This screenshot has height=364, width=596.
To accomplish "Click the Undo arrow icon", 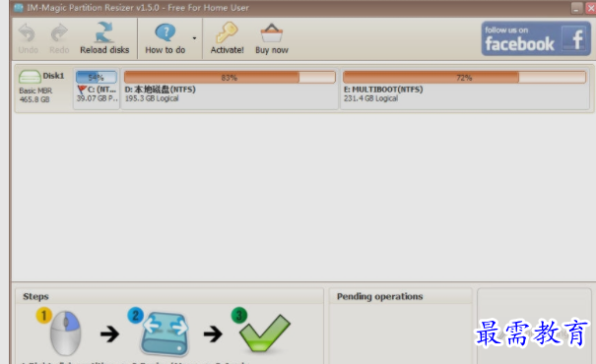I will [27, 32].
